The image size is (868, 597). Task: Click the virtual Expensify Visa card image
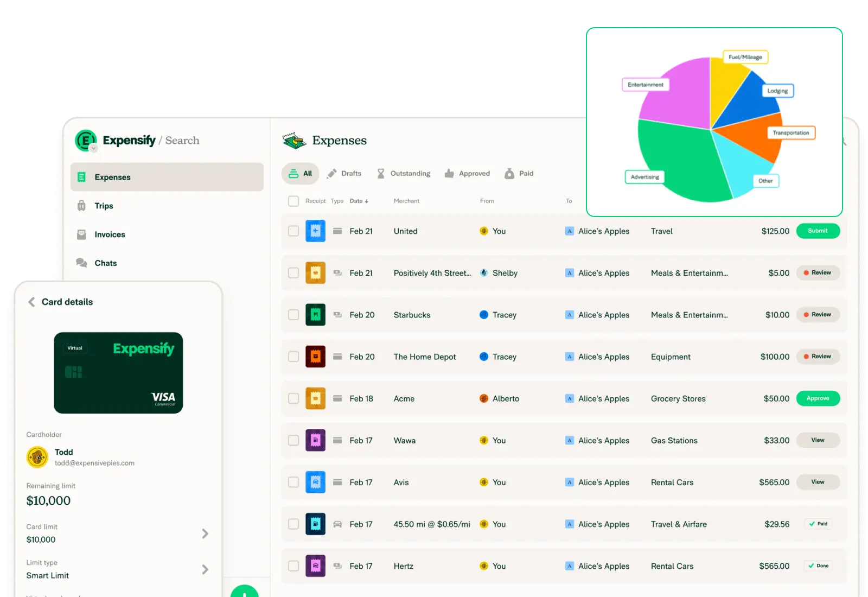coord(118,373)
